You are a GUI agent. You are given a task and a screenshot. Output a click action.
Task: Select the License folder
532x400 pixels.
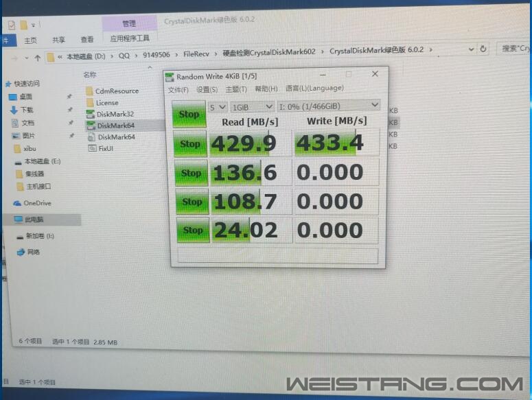click(103, 103)
